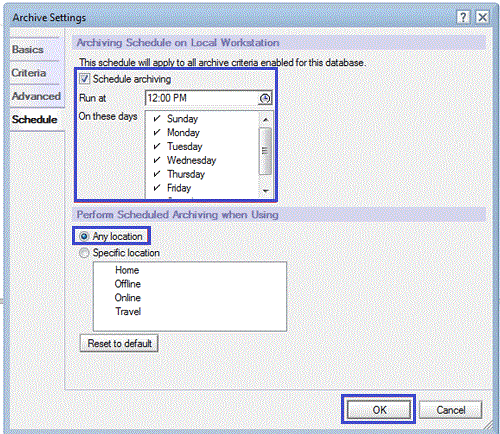Screen dimensions: 500x434
Task: Confirm settings with OK button
Action: (379, 410)
